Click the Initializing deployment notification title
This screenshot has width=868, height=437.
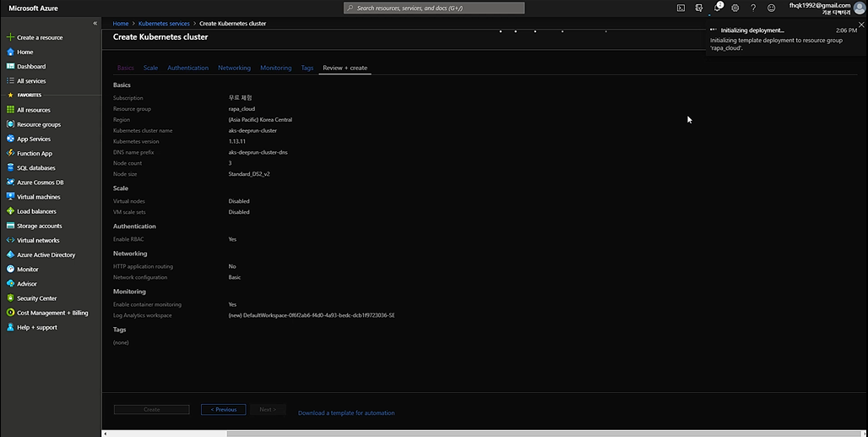tap(752, 30)
